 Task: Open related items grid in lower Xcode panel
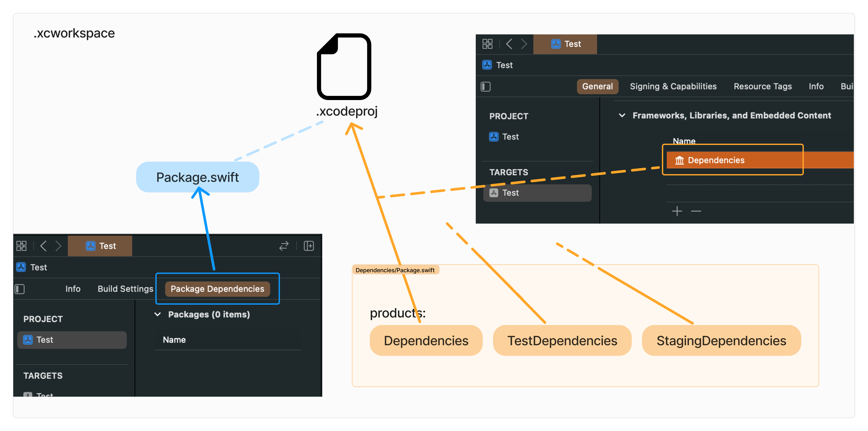click(21, 246)
